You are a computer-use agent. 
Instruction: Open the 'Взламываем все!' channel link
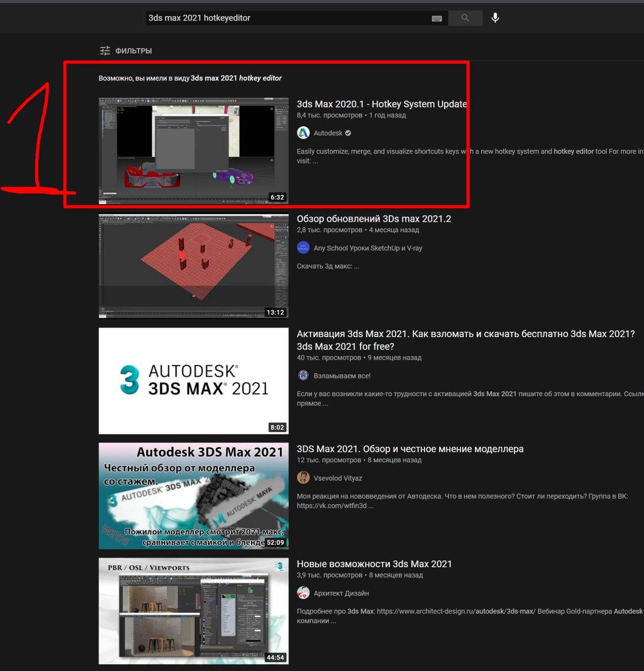(x=342, y=376)
